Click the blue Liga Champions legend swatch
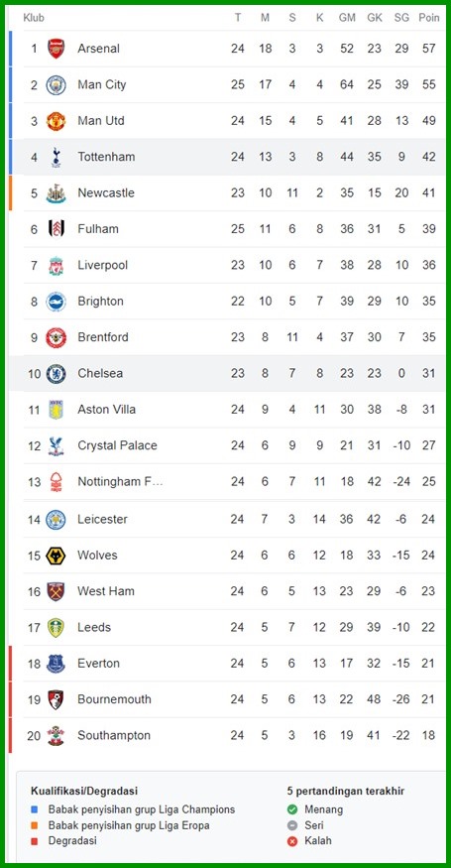 tap(35, 809)
